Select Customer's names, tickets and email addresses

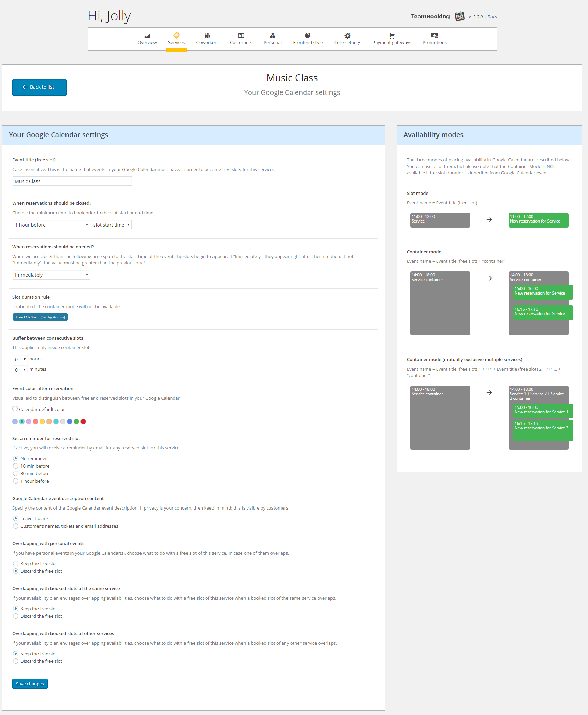click(16, 526)
